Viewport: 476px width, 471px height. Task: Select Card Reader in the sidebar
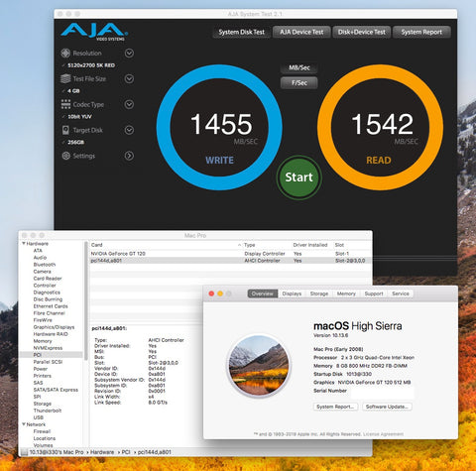pyautogui.click(x=48, y=279)
